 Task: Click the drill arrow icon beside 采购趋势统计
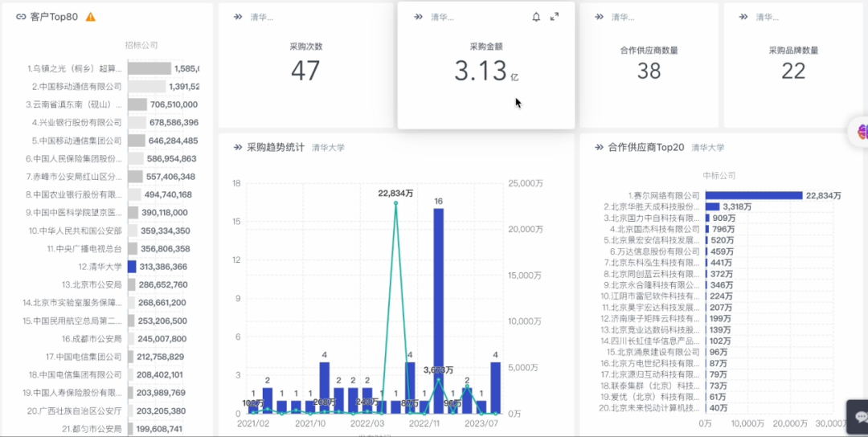tap(238, 147)
